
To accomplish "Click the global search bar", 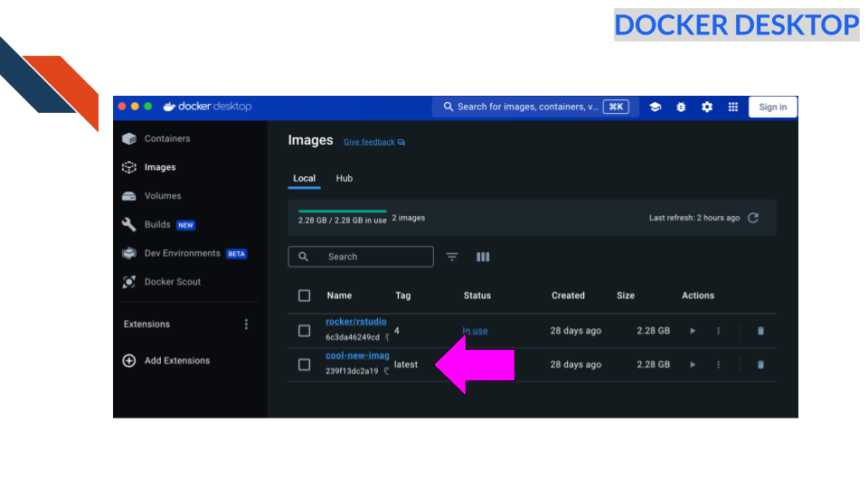I will (x=535, y=107).
